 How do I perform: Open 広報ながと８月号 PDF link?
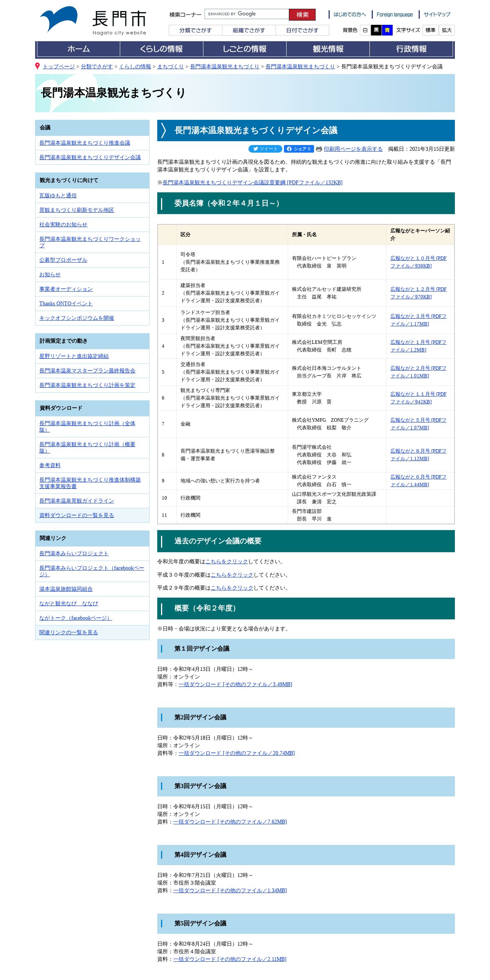418,455
